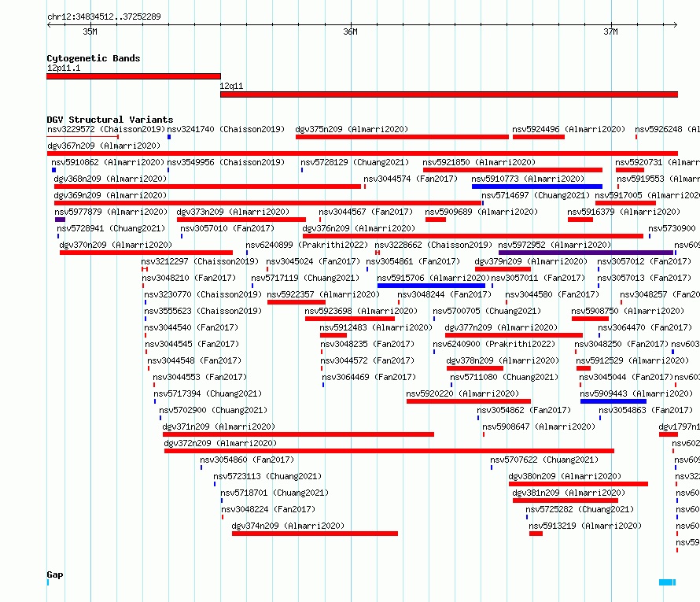Open nsv5725282 (Chuang2021) label
The image size is (700, 602).
(580, 509)
